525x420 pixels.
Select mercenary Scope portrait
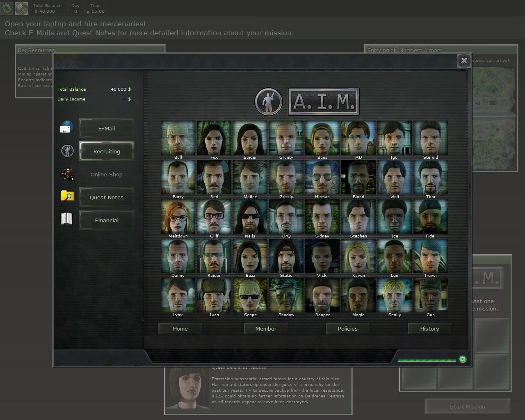(x=250, y=295)
